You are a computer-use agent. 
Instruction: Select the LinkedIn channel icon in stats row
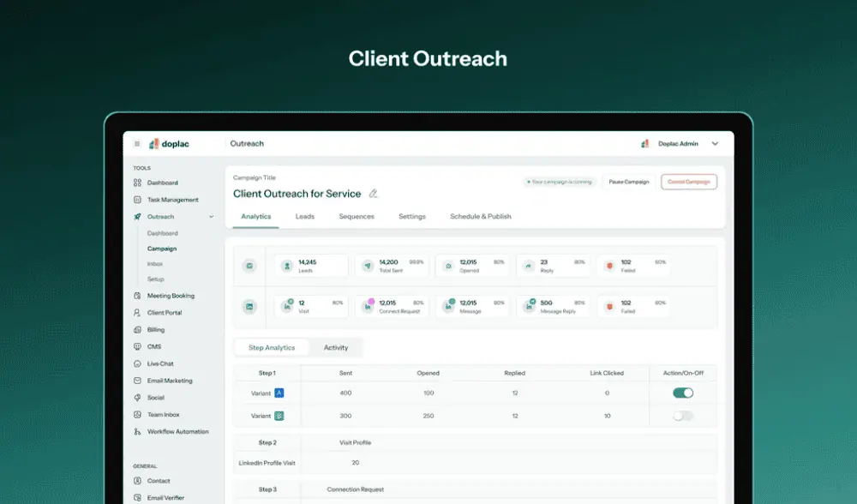tap(249, 306)
